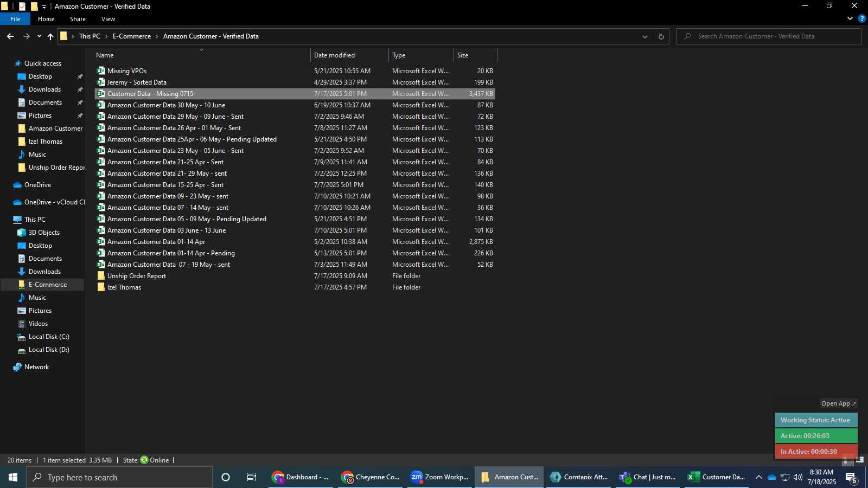Click Working Status: Active indicator

[816, 420]
